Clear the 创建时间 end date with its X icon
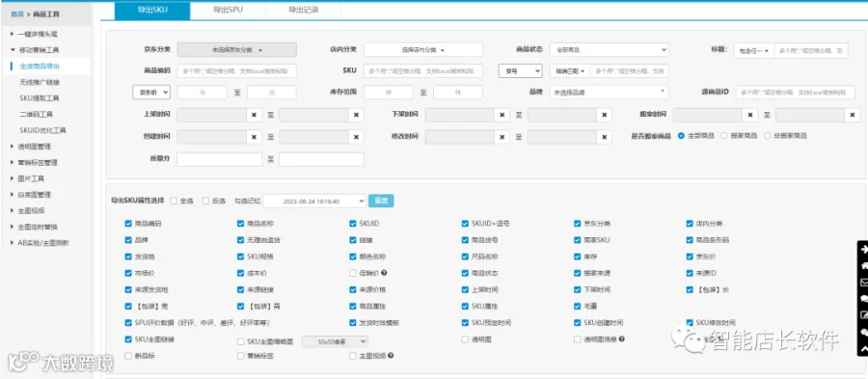The width and height of the screenshot is (868, 379). click(x=357, y=137)
